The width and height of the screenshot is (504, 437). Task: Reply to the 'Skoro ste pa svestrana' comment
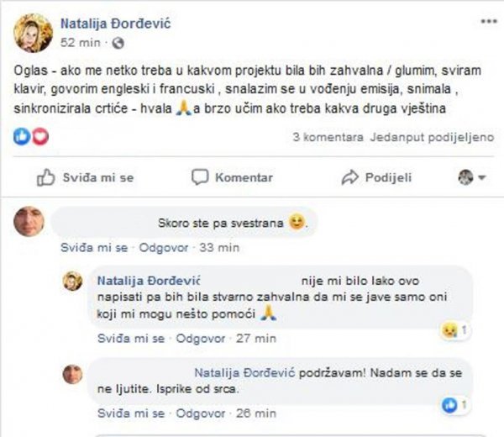click(164, 248)
